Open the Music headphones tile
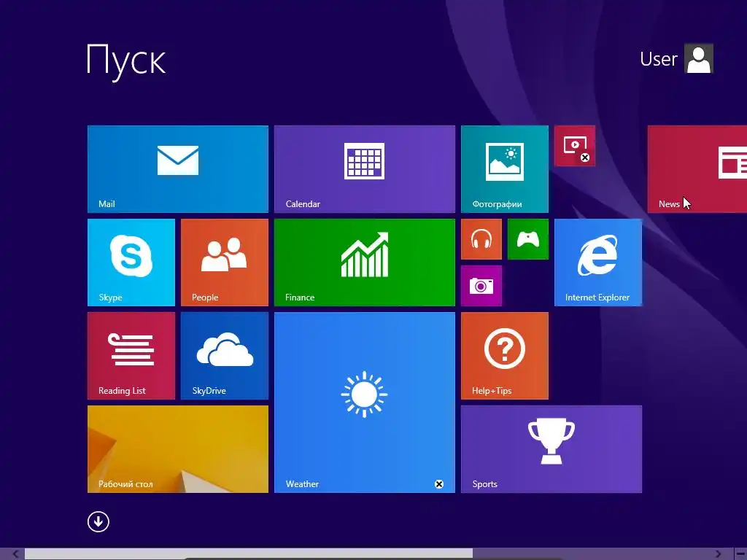The image size is (747, 560). tap(481, 239)
